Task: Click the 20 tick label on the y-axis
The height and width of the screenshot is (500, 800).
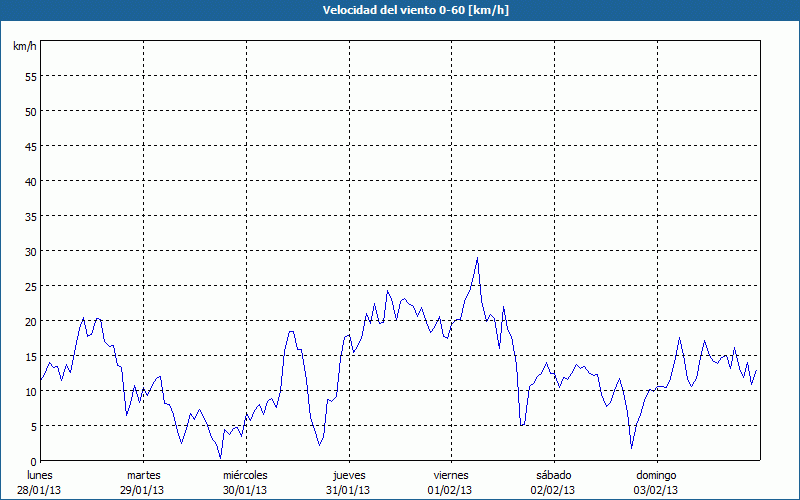Action: tap(30, 321)
